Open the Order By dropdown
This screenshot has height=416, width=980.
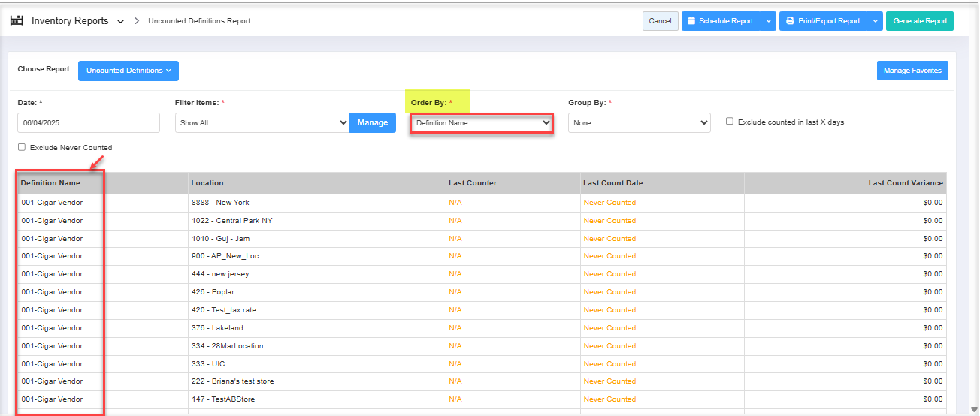point(482,122)
